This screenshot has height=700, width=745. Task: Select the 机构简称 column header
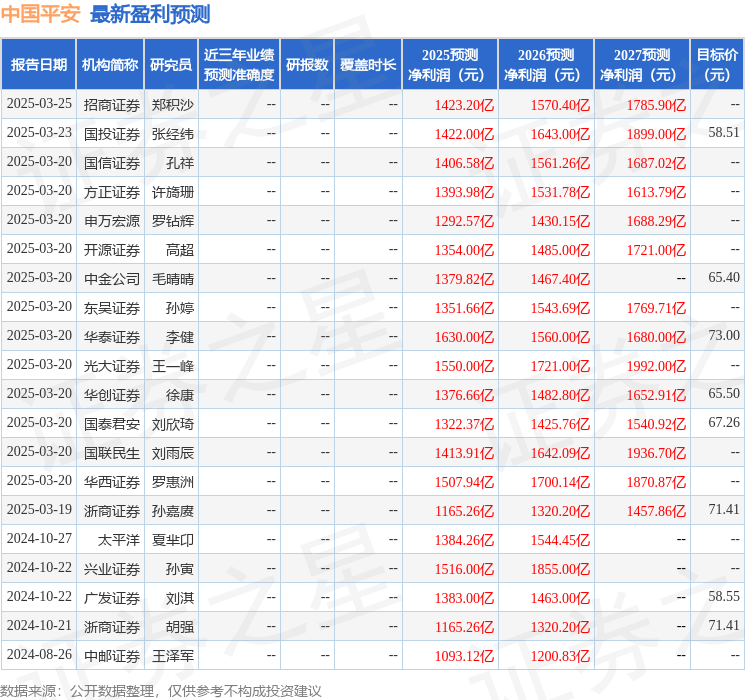tap(110, 64)
